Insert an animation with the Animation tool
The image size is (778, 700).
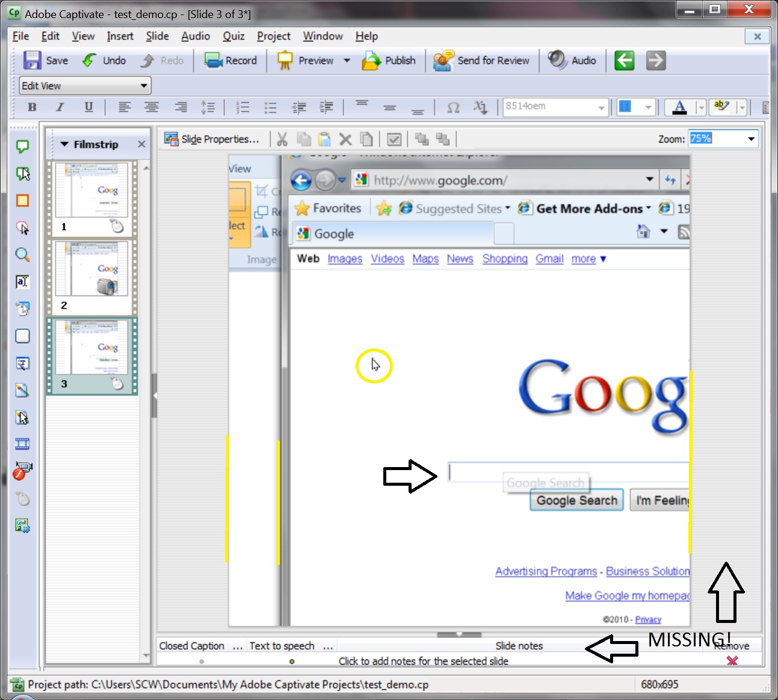(22, 444)
